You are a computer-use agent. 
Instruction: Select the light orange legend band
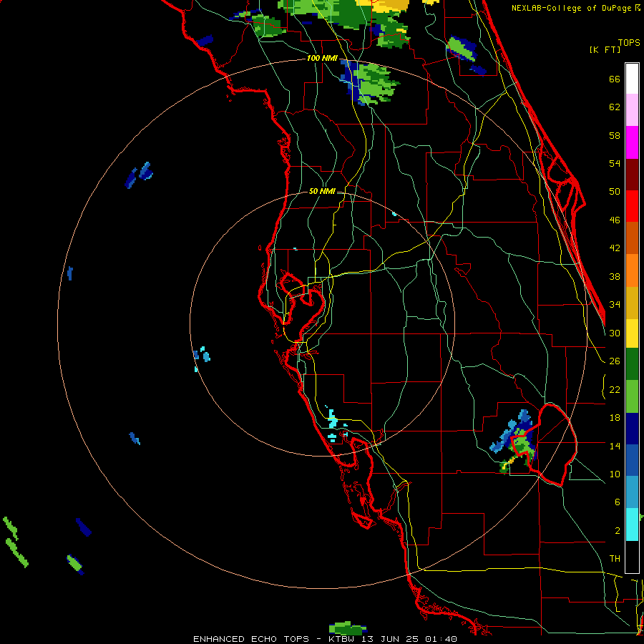pyautogui.click(x=632, y=270)
